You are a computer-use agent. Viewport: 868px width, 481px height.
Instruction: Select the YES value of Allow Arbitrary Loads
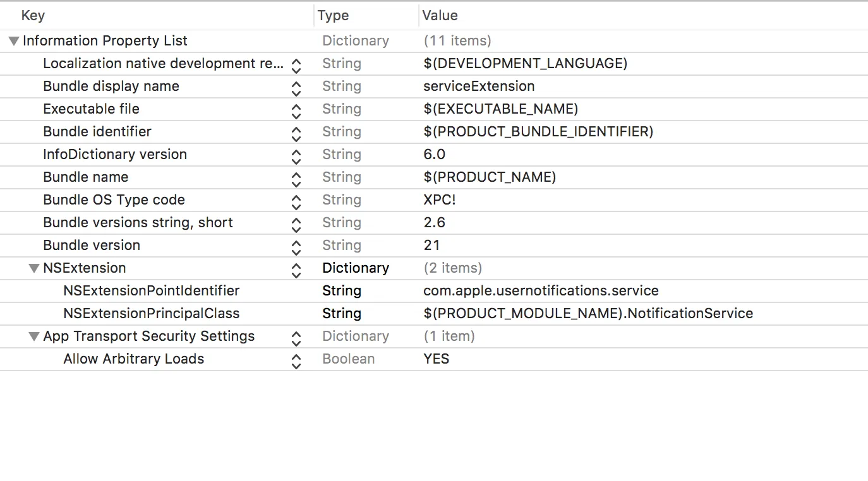pyautogui.click(x=436, y=359)
